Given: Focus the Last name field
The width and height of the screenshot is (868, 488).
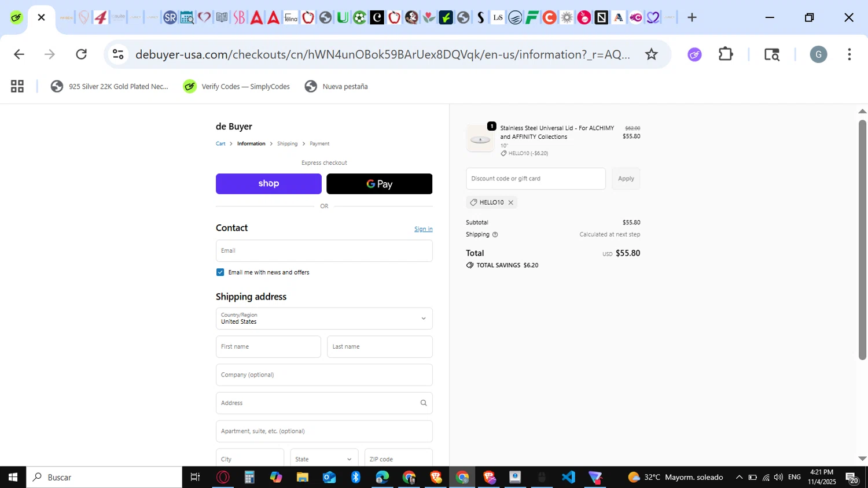Looking at the screenshot, I should pyautogui.click(x=380, y=347).
